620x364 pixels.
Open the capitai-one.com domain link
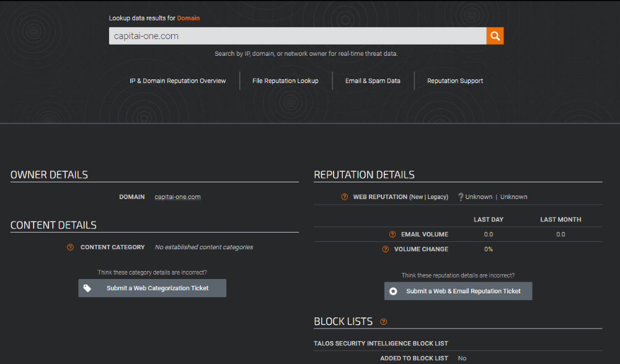[x=177, y=197]
